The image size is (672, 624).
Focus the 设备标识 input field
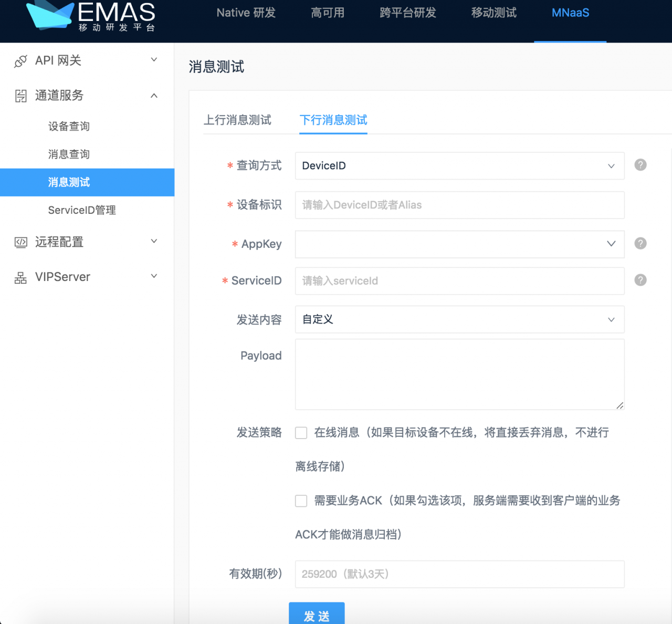[460, 205]
